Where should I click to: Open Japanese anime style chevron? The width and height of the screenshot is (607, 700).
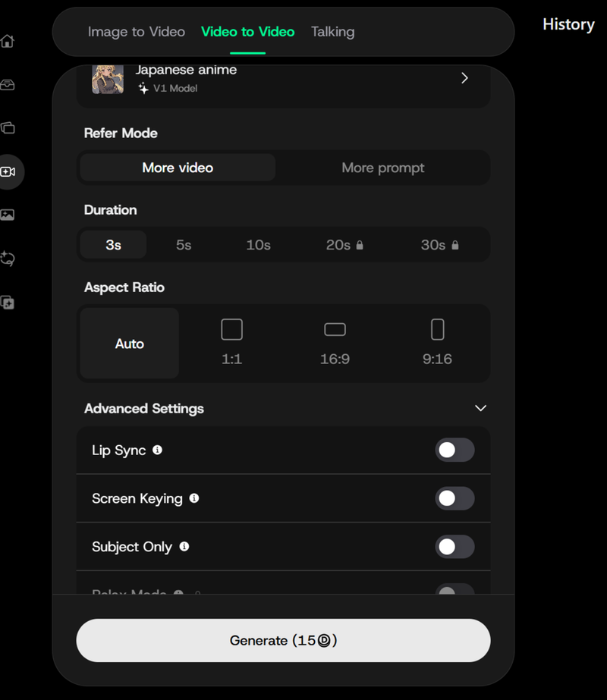click(464, 78)
